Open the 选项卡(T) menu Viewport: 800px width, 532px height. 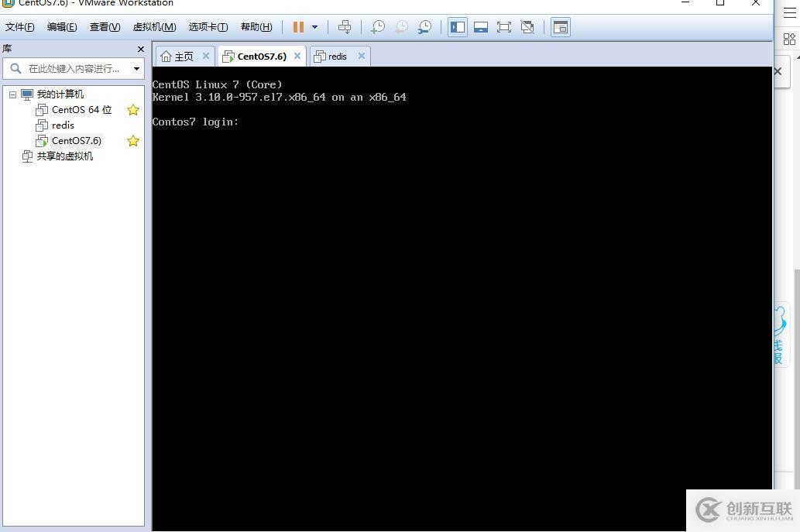click(208, 27)
